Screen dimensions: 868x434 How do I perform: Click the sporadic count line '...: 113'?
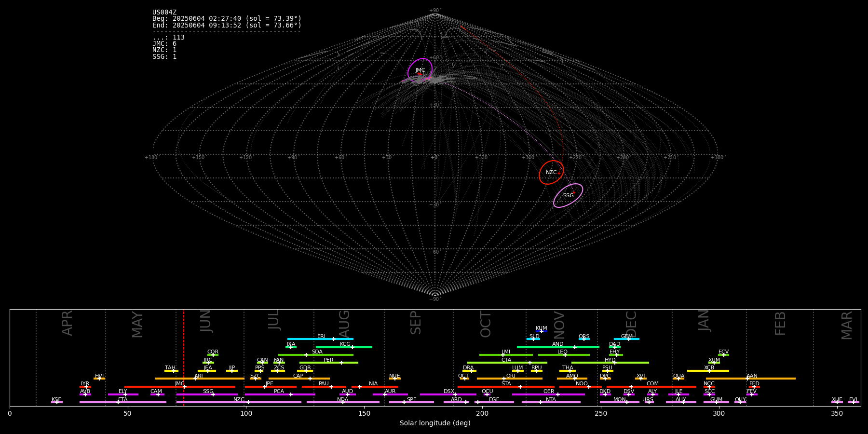pos(168,38)
